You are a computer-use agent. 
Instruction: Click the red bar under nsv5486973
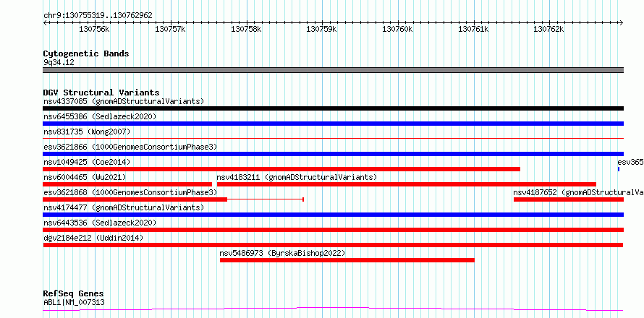(x=347, y=260)
